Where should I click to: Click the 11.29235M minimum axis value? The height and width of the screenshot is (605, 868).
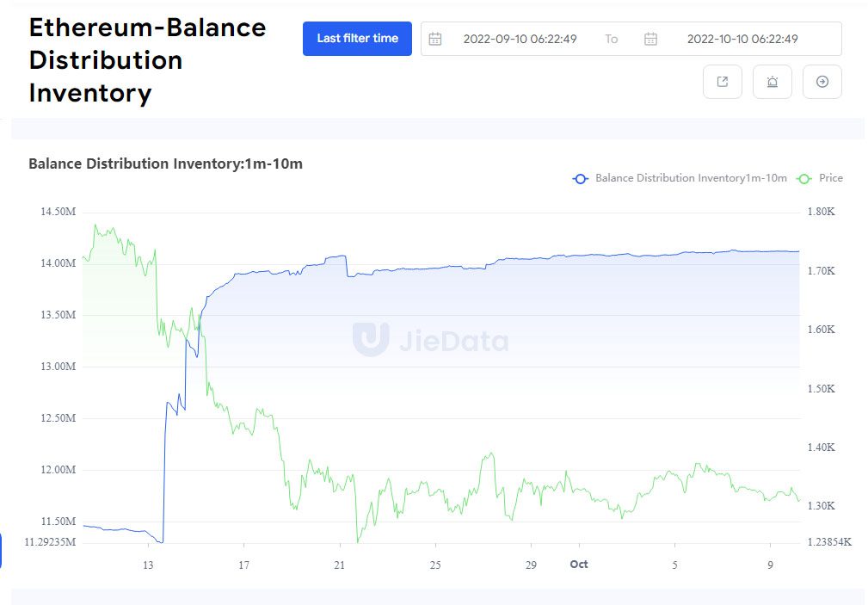click(x=51, y=542)
